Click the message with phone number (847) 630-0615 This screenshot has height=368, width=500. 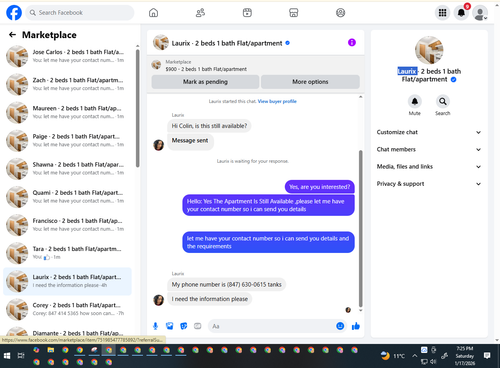click(227, 284)
